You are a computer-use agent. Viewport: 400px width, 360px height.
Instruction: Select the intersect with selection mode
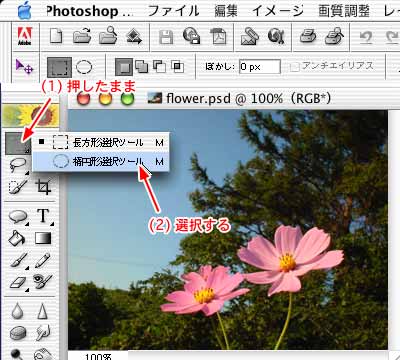(177, 67)
